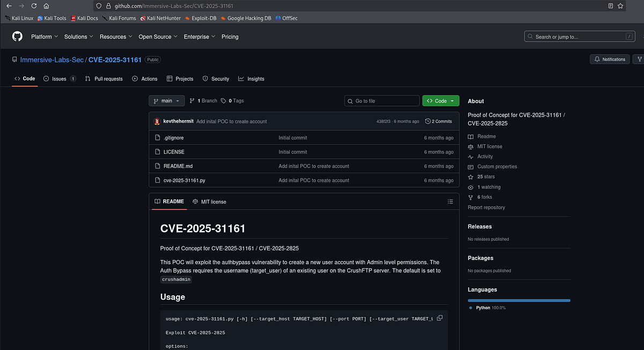Open reader view icon in address bar
The image size is (644, 350).
point(611,6)
